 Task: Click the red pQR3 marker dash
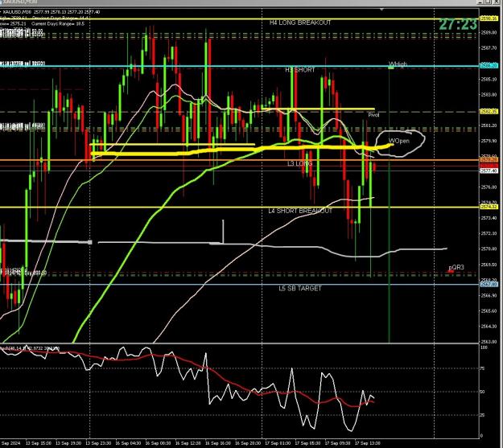[451, 272]
